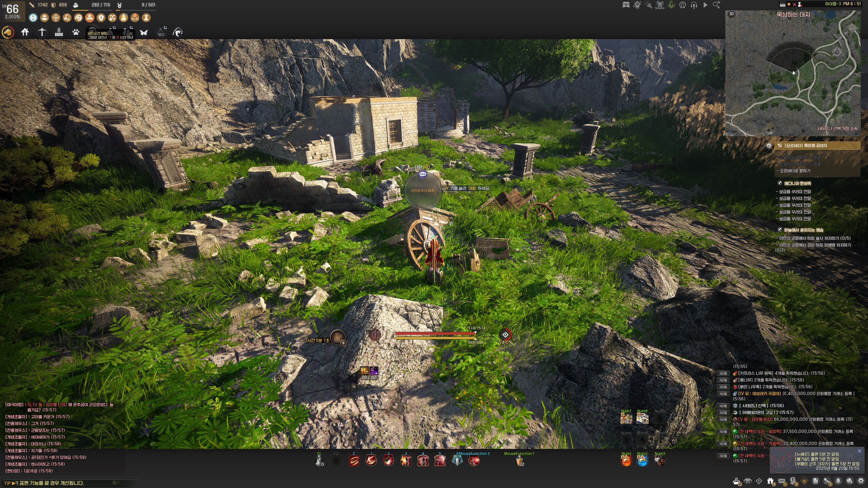The image size is (868, 488).
Task: Toggle quest widget gear settings
Action: [x=769, y=146]
